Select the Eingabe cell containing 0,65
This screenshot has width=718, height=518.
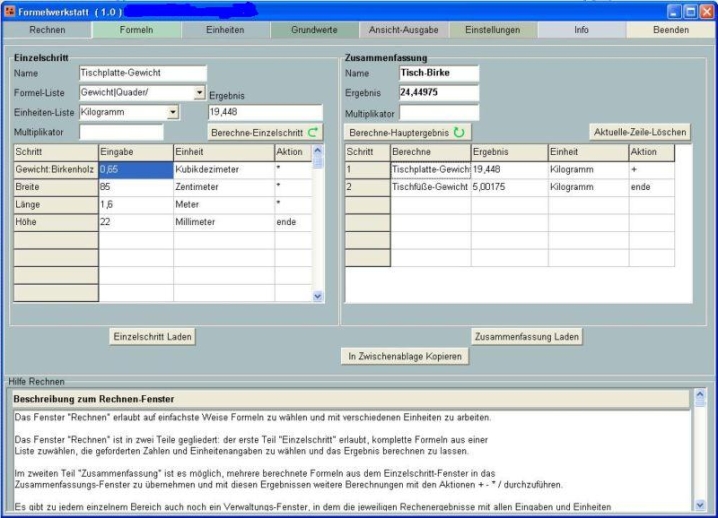[x=134, y=170]
